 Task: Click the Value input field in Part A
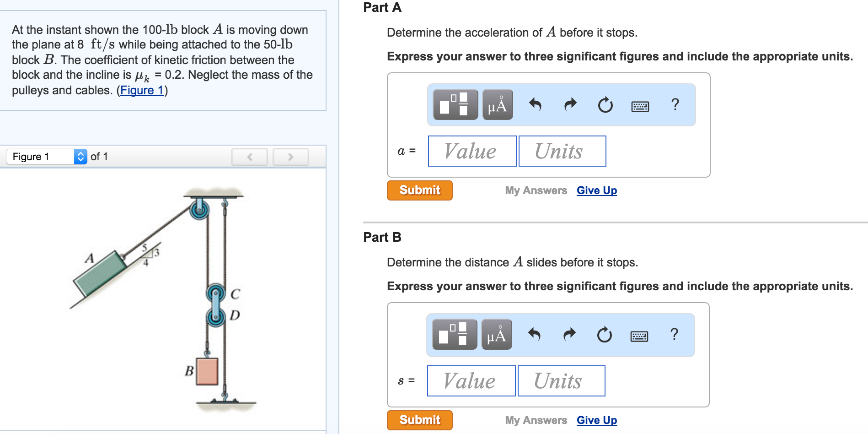pos(471,151)
